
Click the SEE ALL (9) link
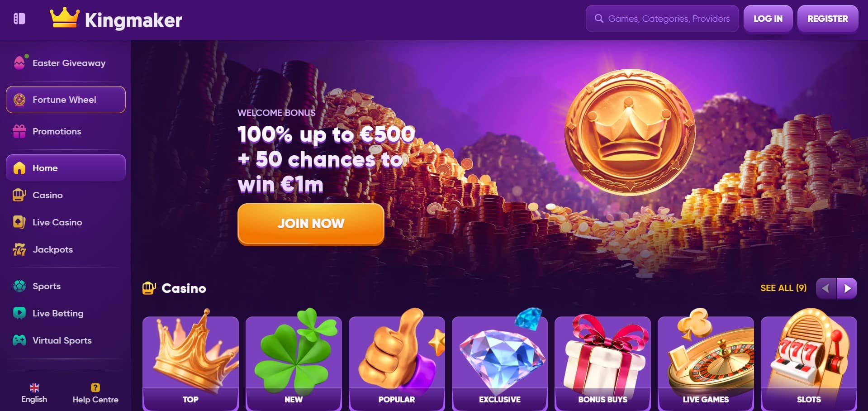click(x=783, y=288)
